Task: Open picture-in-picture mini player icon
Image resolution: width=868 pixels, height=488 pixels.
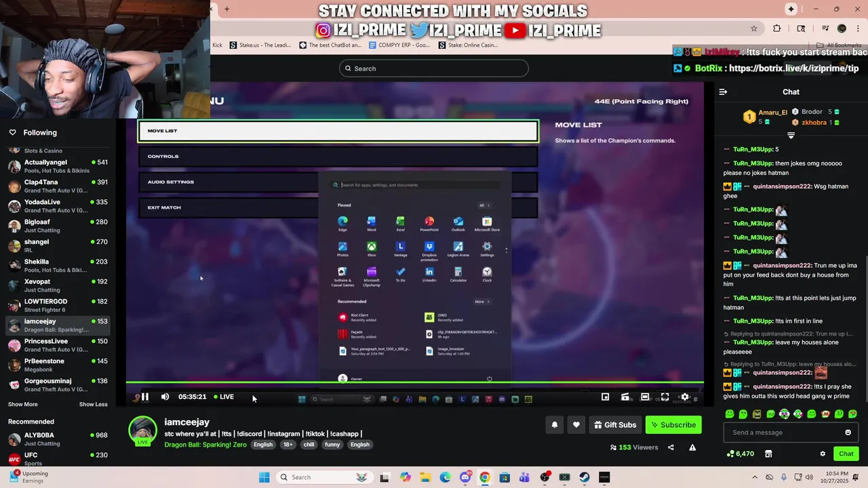Action: point(605,397)
